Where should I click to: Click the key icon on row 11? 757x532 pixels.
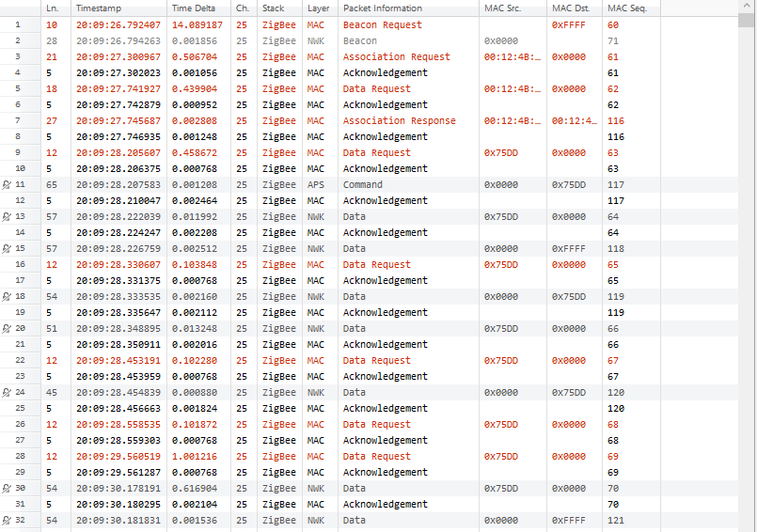click(7, 185)
